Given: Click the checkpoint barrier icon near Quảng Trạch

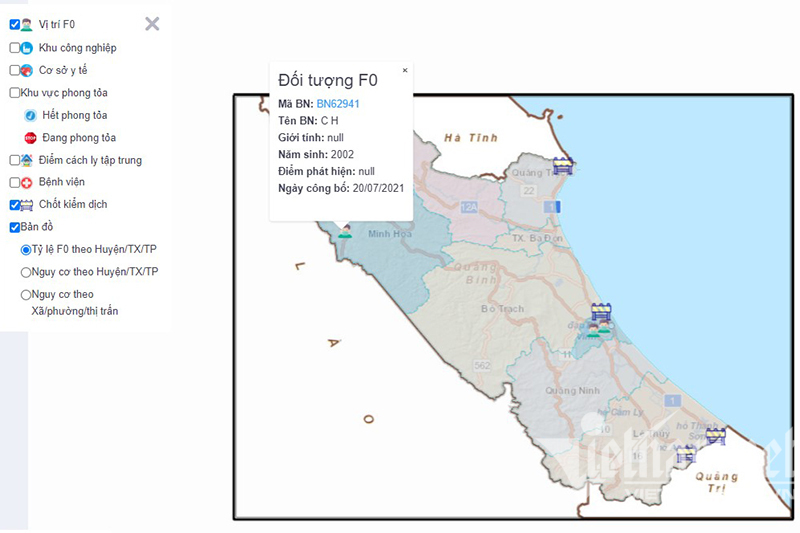Looking at the screenshot, I should [563, 166].
